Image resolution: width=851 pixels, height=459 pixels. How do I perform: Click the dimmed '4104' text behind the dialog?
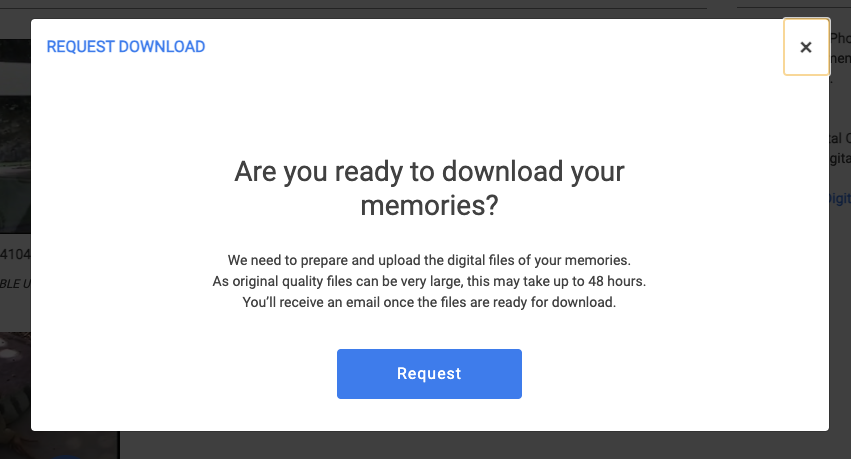(15, 254)
